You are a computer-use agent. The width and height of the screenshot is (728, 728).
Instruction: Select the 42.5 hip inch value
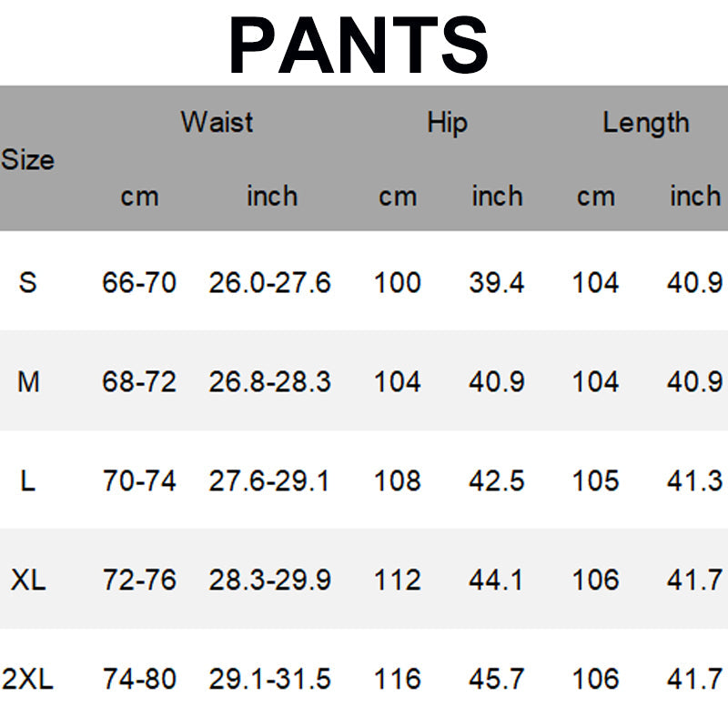(497, 480)
